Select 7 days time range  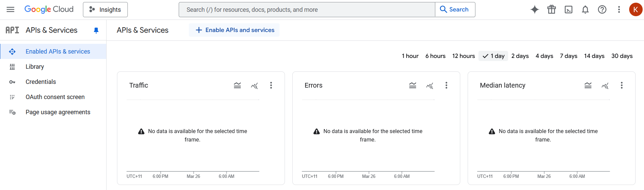568,56
